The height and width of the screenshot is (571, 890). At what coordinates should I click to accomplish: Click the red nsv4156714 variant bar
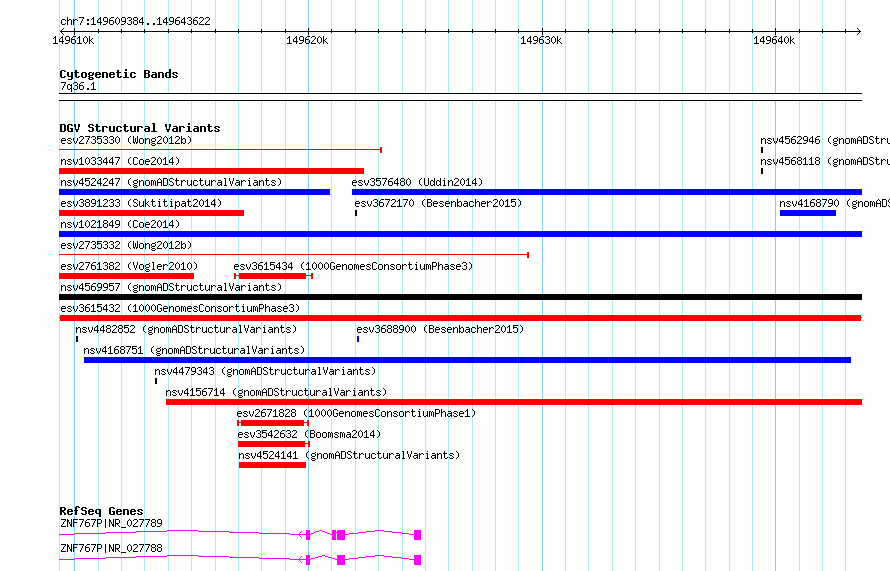514,402
